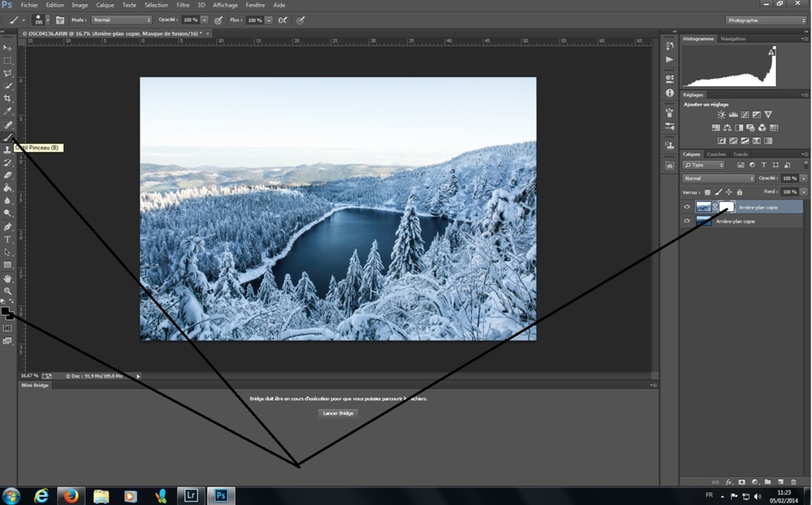Select the Paint Bucket tool
812x505 pixels.
7,188
